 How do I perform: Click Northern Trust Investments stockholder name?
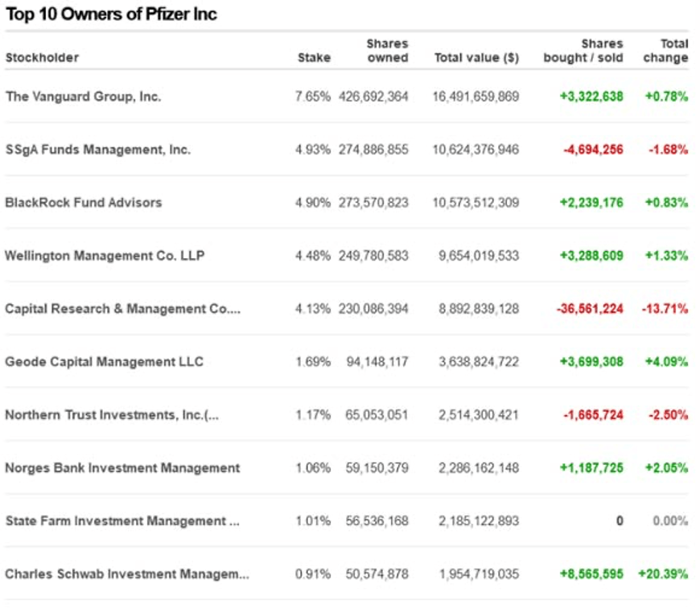click(112, 415)
